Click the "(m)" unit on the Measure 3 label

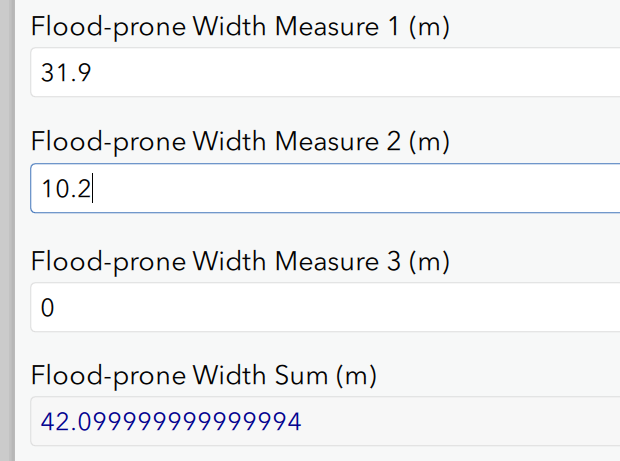[x=430, y=261]
